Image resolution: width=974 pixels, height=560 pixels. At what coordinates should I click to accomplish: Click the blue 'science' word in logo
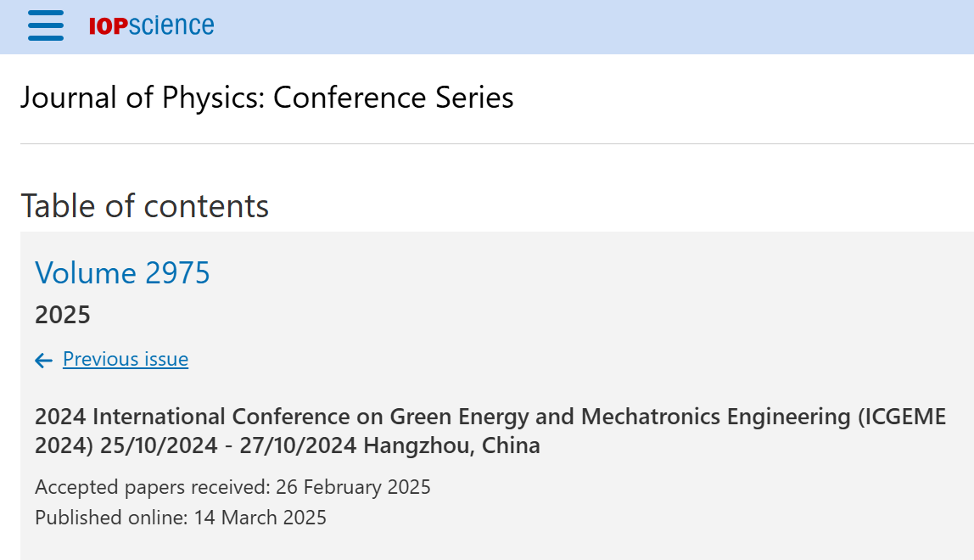[x=171, y=25]
